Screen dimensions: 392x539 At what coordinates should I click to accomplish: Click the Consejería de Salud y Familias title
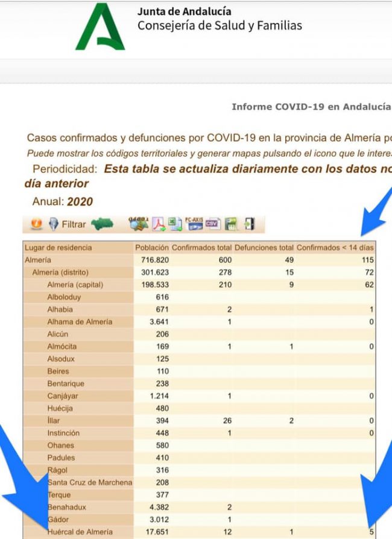click(x=220, y=26)
